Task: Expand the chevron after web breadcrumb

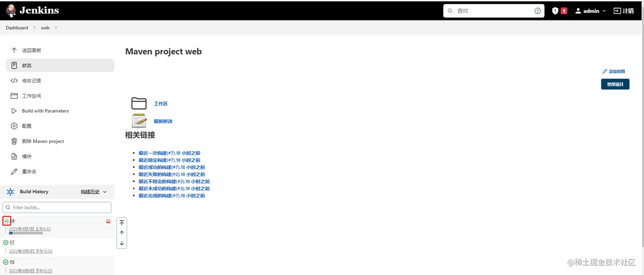Action: 56,28
